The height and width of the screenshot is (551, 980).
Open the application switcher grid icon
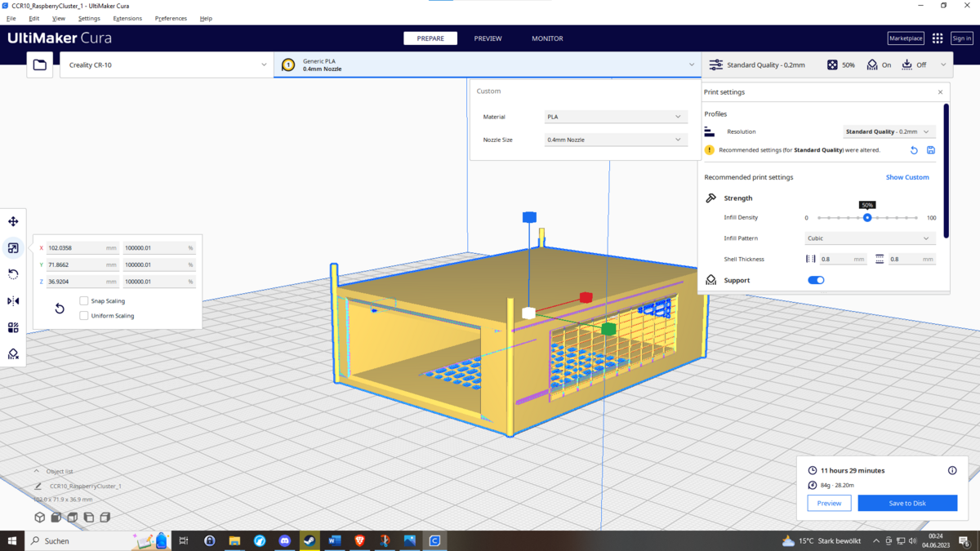pyautogui.click(x=938, y=38)
